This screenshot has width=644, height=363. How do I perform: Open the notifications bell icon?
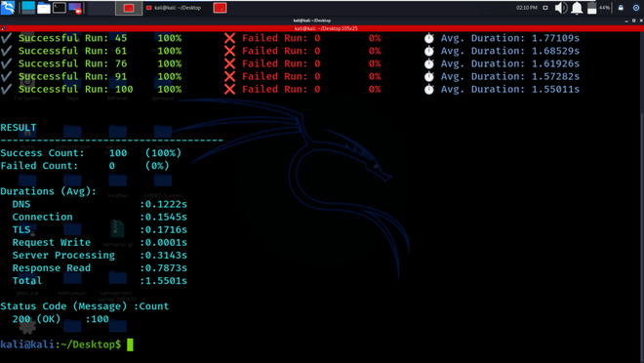[x=577, y=8]
